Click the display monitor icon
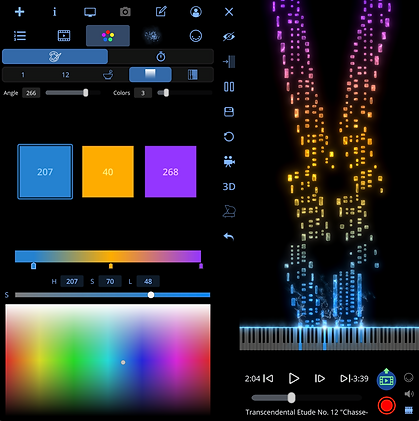 pyautogui.click(x=90, y=12)
